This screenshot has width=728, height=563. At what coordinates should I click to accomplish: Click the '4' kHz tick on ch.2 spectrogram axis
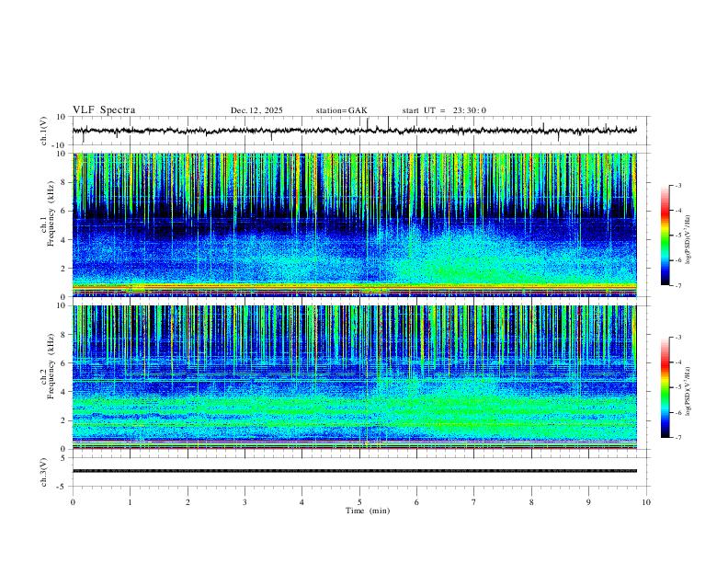coord(65,392)
